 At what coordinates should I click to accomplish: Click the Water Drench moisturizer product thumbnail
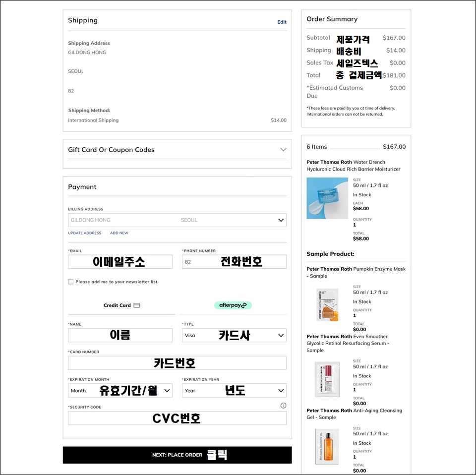click(327, 198)
